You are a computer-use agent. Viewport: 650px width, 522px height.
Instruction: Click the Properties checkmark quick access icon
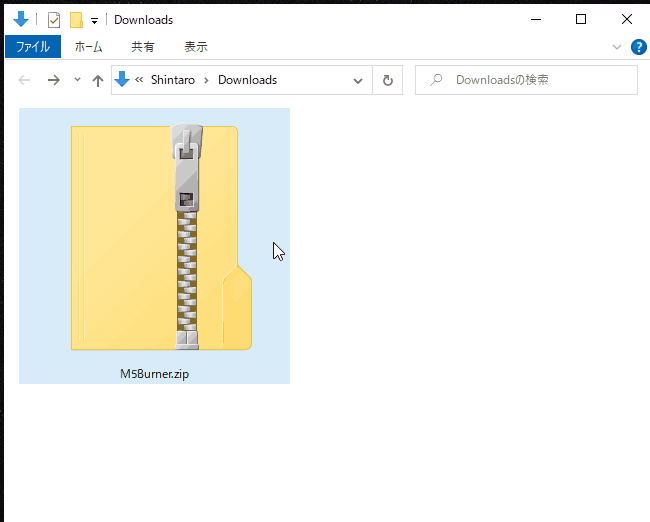point(54,19)
